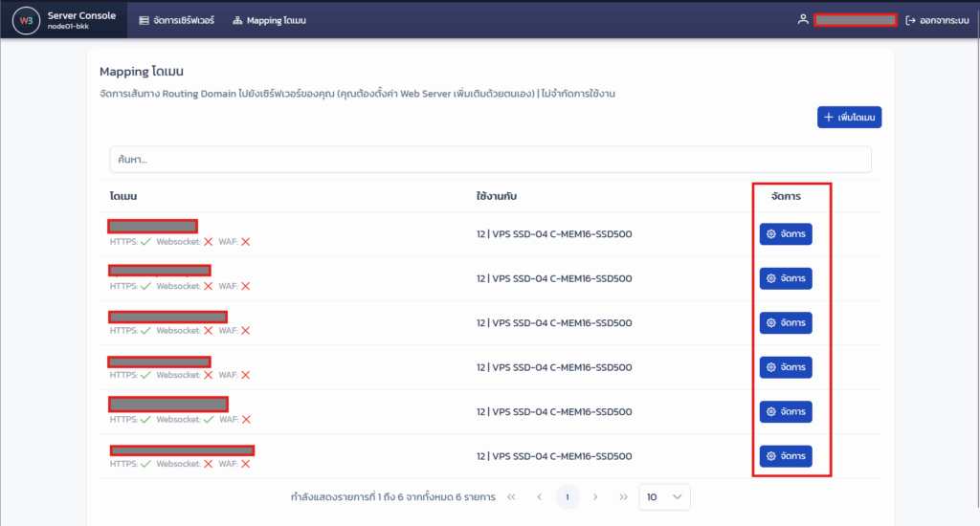Click the เพิ่มโดเมน add domain button
The width and height of the screenshot is (980, 526).
pos(849,117)
